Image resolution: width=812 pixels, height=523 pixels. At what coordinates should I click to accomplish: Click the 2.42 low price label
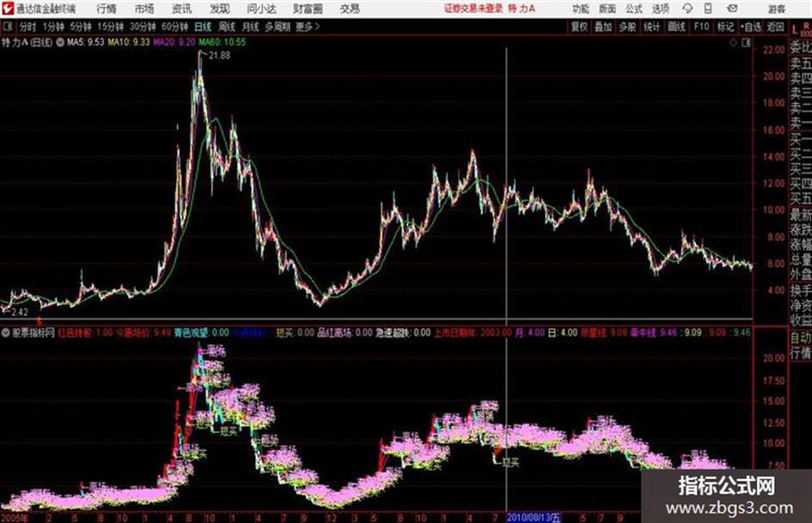(20, 312)
